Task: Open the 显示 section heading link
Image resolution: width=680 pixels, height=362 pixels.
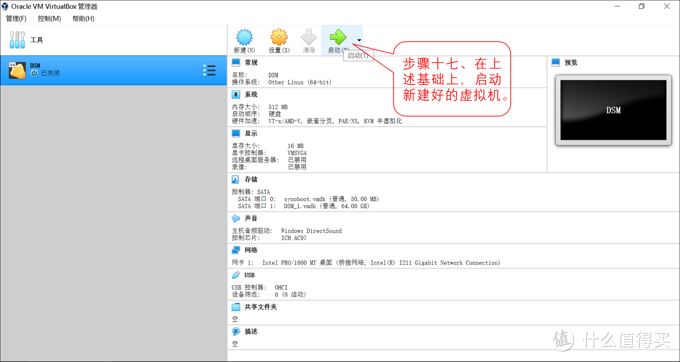Action: tap(251, 133)
